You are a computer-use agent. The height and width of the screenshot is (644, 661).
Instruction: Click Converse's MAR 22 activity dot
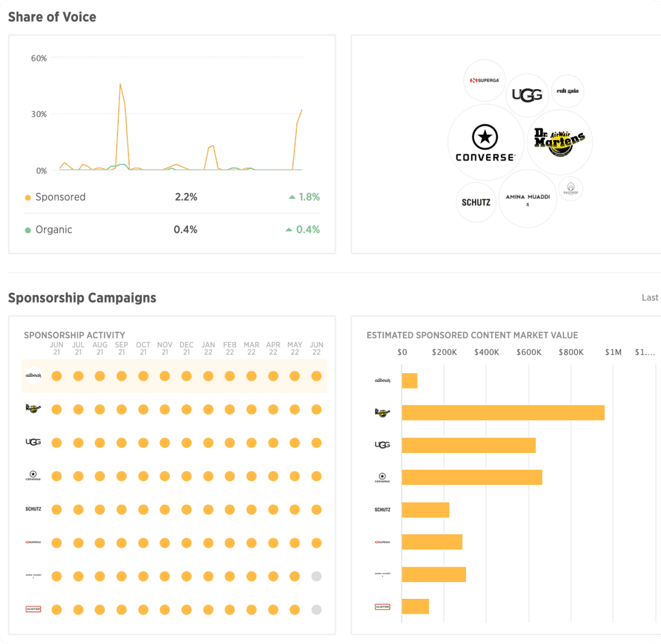click(251, 476)
